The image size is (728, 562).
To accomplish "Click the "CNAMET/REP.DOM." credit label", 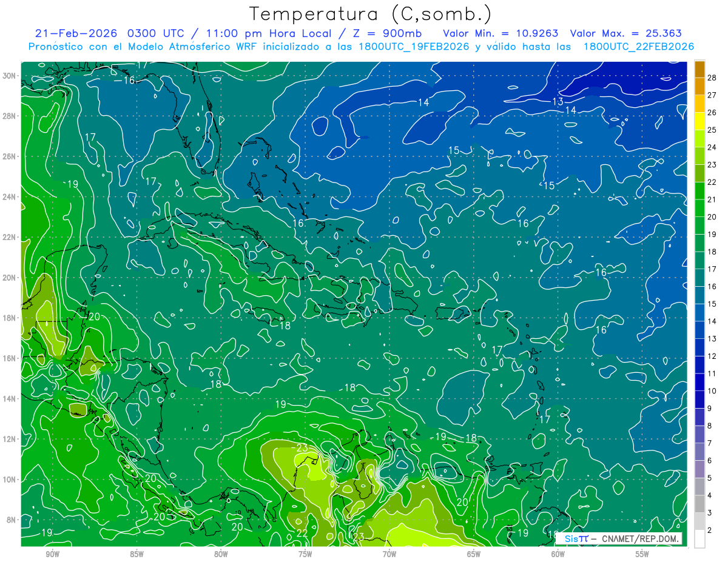I will pyautogui.click(x=641, y=538).
